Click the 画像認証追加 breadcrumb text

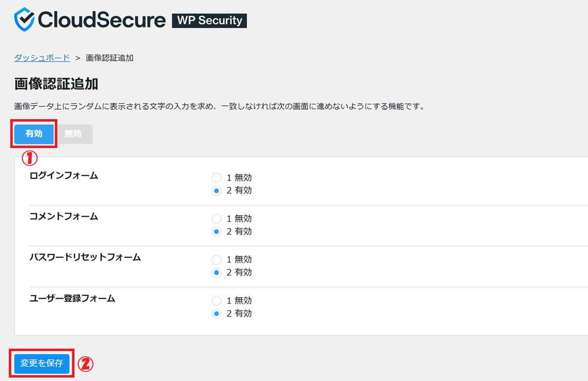click(x=110, y=58)
